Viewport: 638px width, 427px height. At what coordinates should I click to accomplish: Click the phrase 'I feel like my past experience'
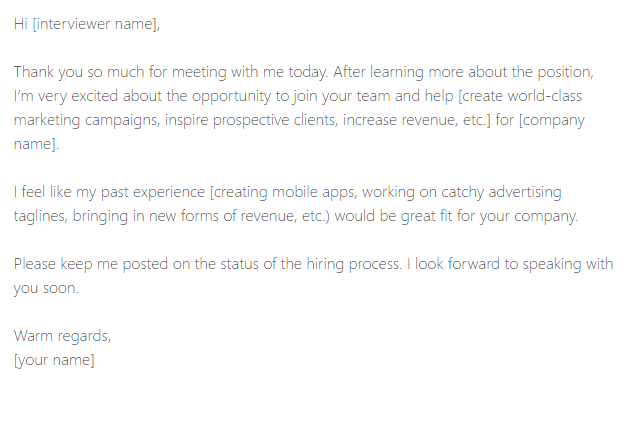tap(109, 192)
